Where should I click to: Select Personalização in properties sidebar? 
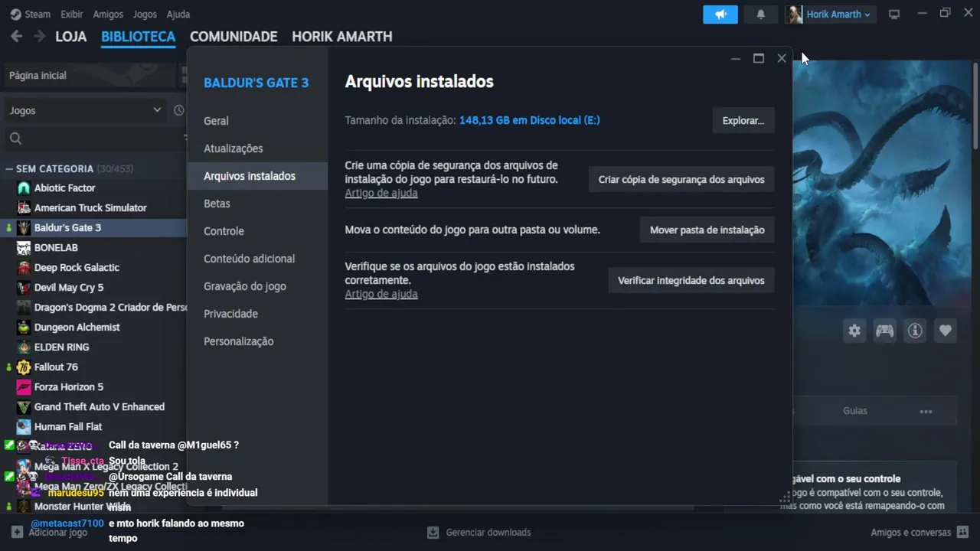click(x=257, y=341)
